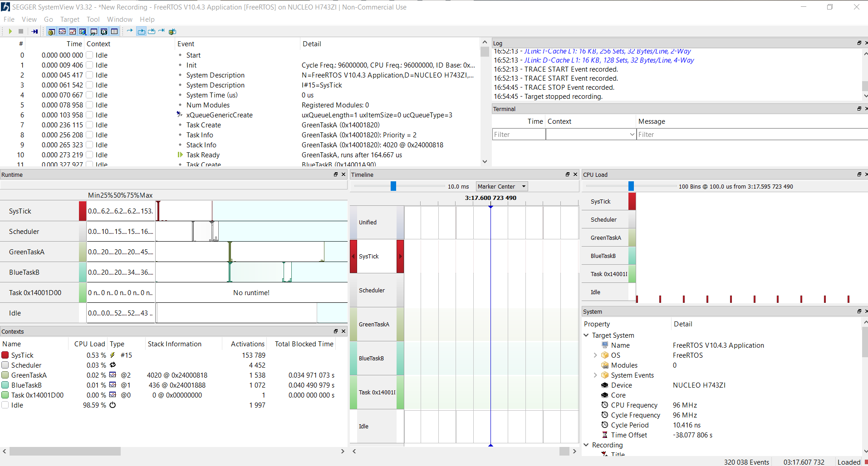This screenshot has width=868, height=466.
Task: Sort Contexts by the Activations column
Action: [245, 344]
